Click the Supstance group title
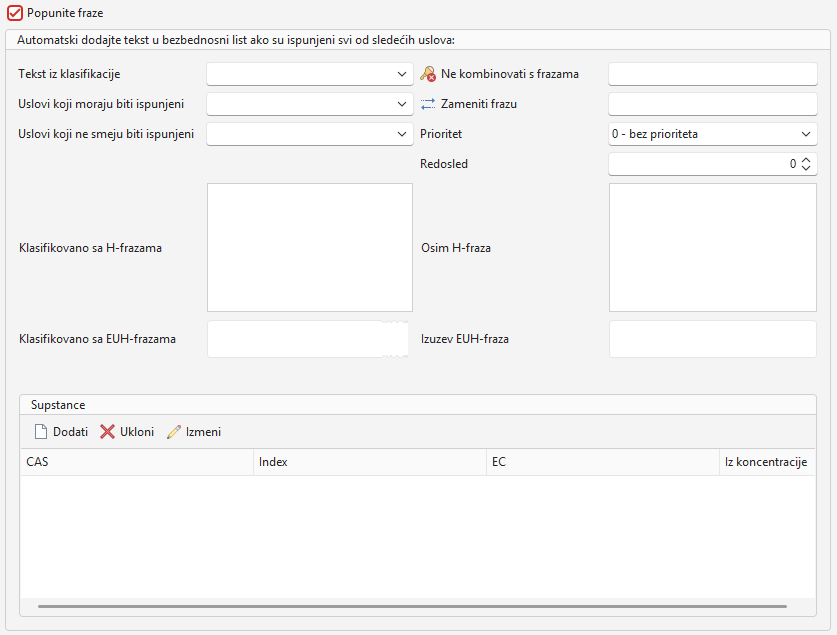The image size is (837, 635). coord(58,405)
